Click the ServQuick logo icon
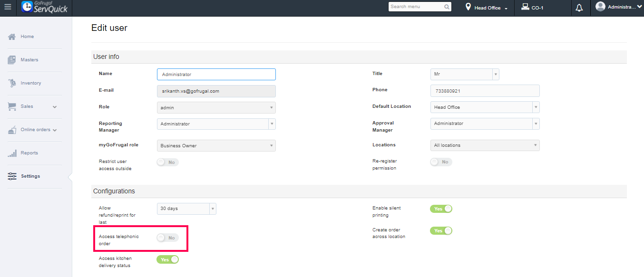The width and height of the screenshot is (644, 277). pyautogui.click(x=27, y=7)
